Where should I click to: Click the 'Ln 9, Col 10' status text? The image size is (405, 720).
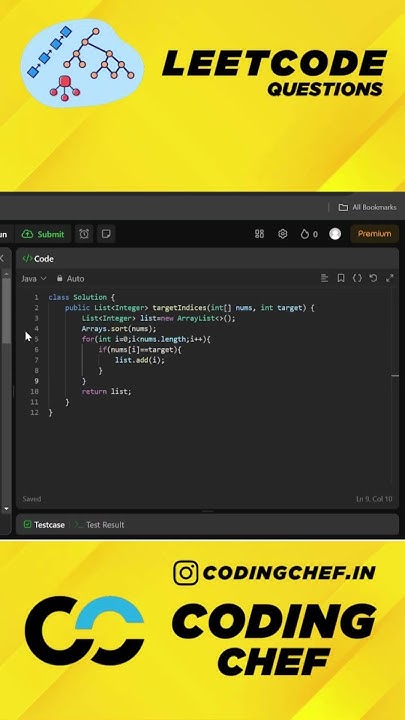374,499
